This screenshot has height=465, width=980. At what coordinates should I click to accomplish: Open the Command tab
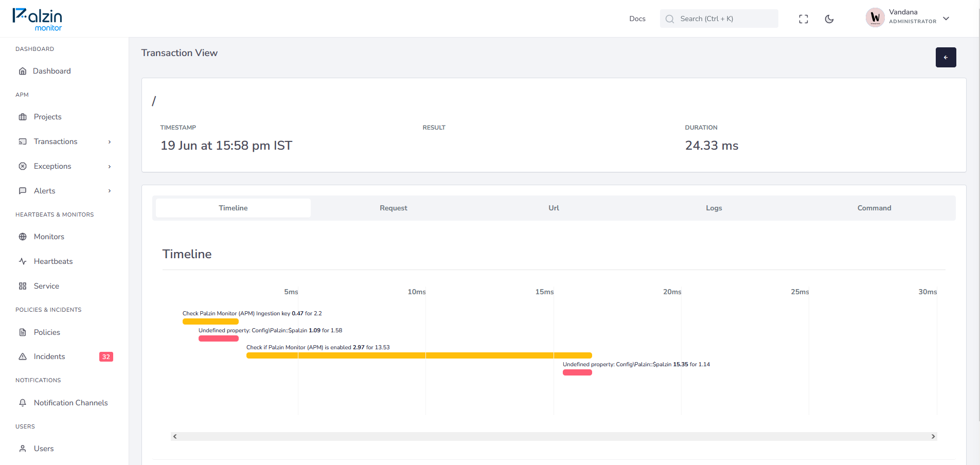[874, 208]
